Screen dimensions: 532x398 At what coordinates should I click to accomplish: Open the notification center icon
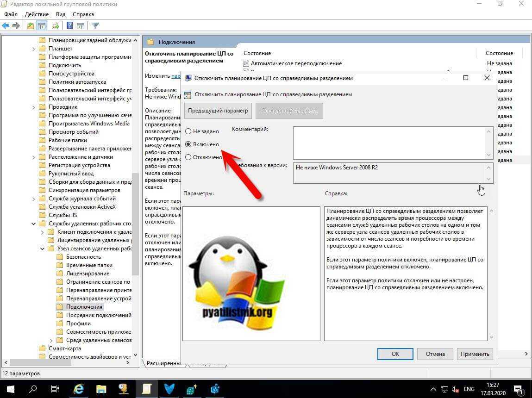click(x=518, y=389)
